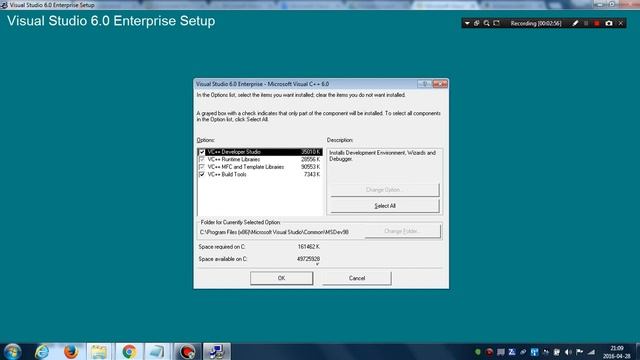Click the red round tray icon
This screenshot has width=640, height=360.
pyautogui.click(x=489, y=352)
